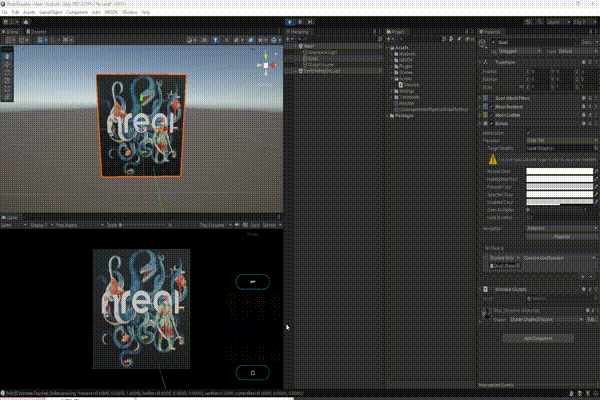Click the material preview sphere icon
This screenshot has width=600, height=400.
489,314
